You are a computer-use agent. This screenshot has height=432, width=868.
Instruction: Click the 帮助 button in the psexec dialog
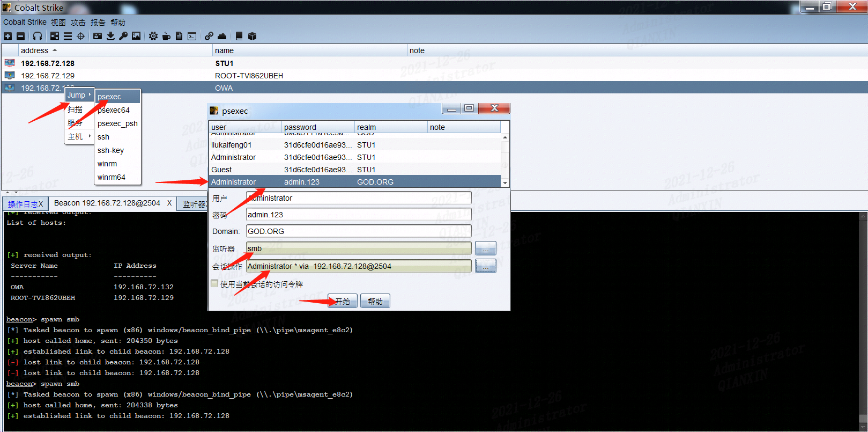click(x=375, y=301)
